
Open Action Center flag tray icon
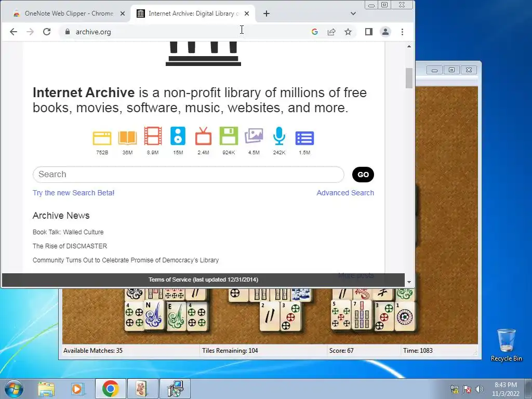pyautogui.click(x=467, y=389)
